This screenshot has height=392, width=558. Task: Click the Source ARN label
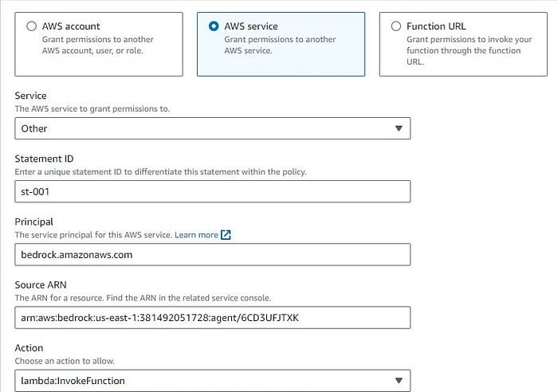pos(41,284)
